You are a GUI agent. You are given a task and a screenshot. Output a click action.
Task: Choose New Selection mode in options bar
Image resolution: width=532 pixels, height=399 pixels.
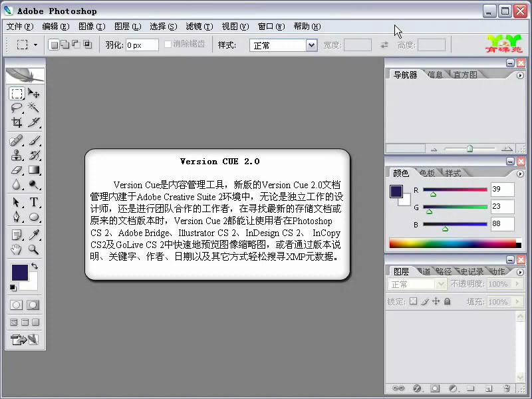pyautogui.click(x=54, y=45)
